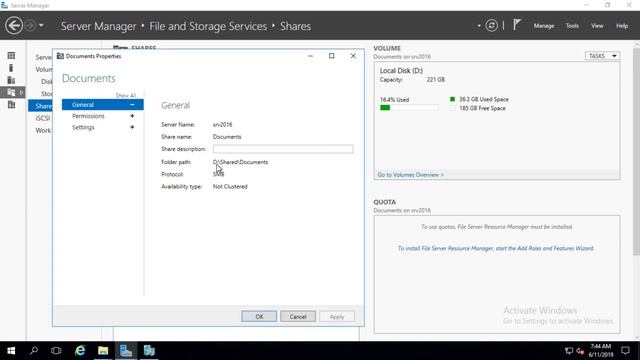This screenshot has width=640, height=360.
Task: Select the iSCSI navigation item
Action: tap(42, 118)
